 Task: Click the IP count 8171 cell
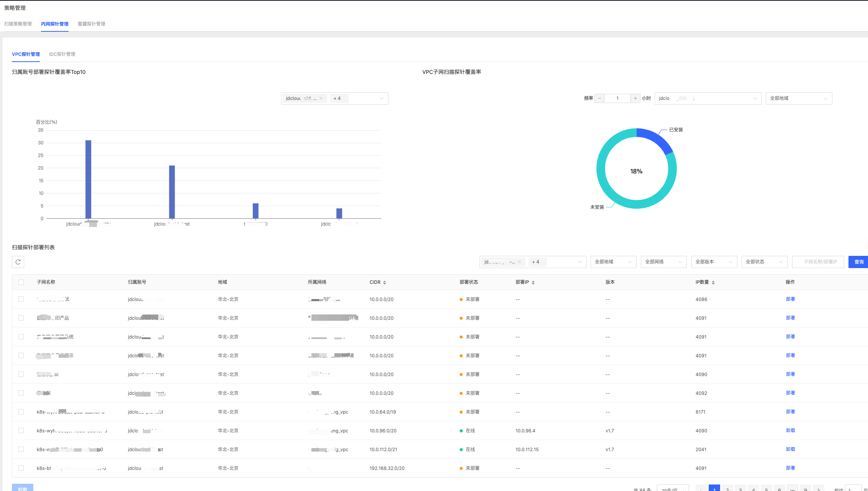701,412
